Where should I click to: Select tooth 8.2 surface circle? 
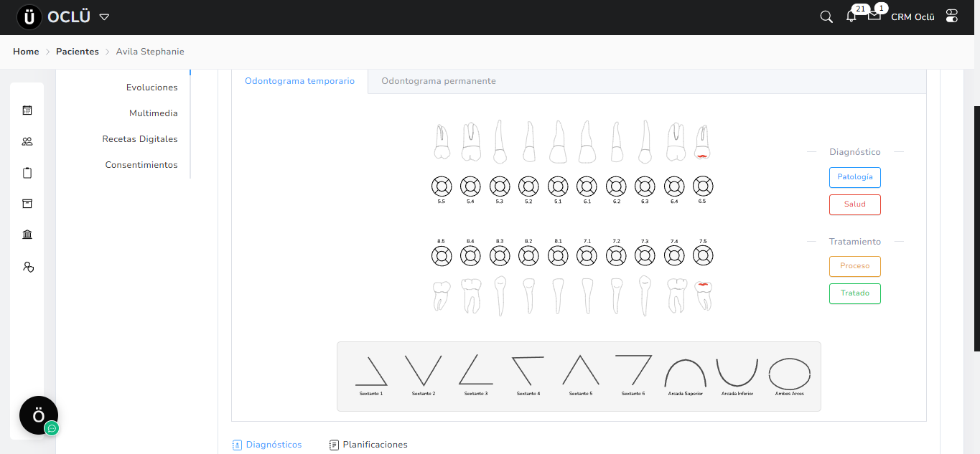(x=528, y=255)
